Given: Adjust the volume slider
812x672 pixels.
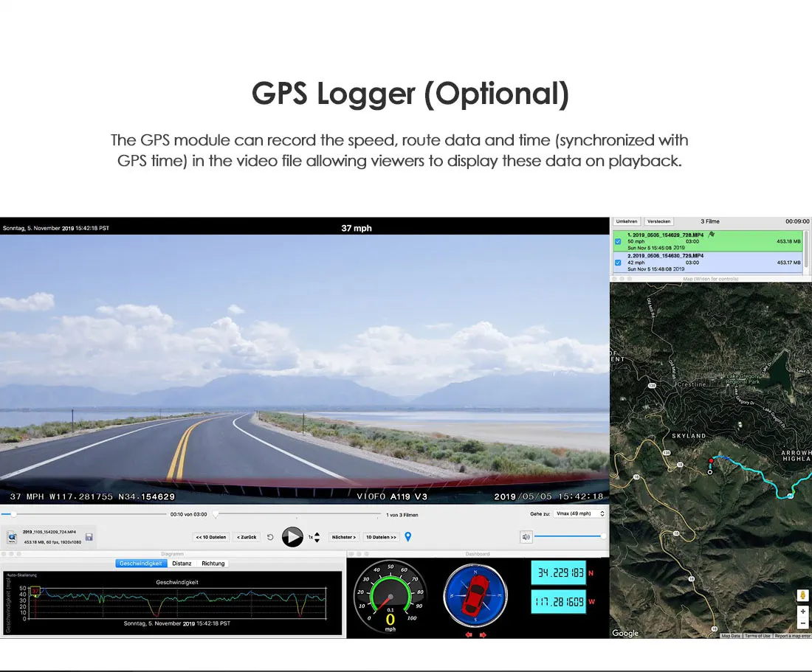Looking at the screenshot, I should pyautogui.click(x=570, y=536).
